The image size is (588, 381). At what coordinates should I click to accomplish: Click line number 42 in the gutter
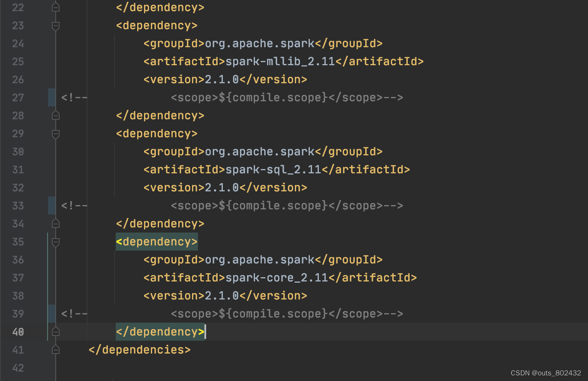18,368
